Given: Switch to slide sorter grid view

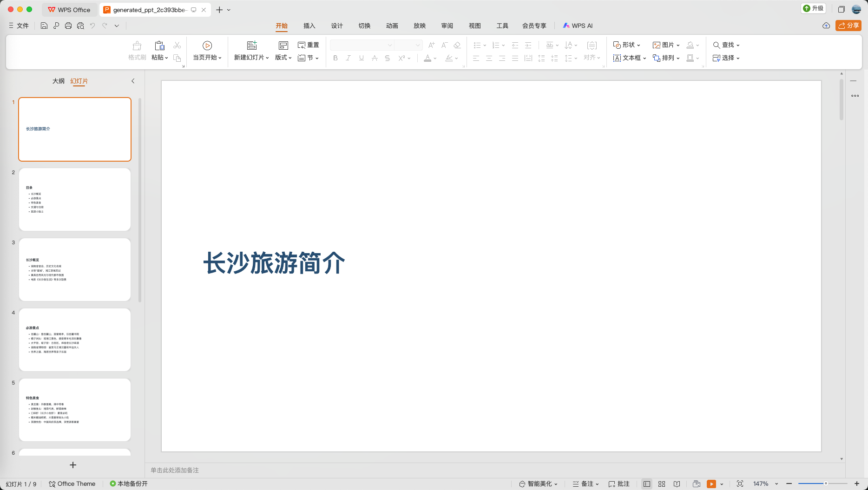Looking at the screenshot, I should click(662, 484).
